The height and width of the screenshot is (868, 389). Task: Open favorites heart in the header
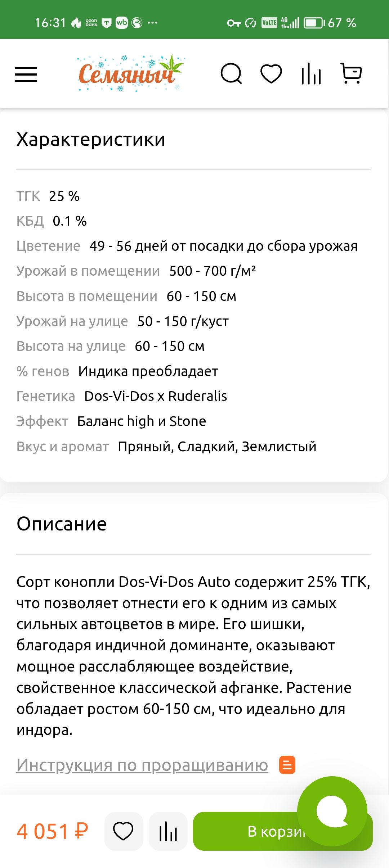coord(271,74)
